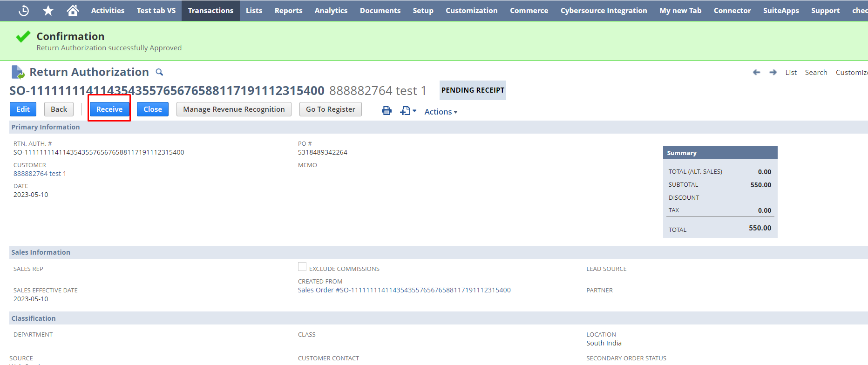Go to previous record with left arrow

click(756, 72)
